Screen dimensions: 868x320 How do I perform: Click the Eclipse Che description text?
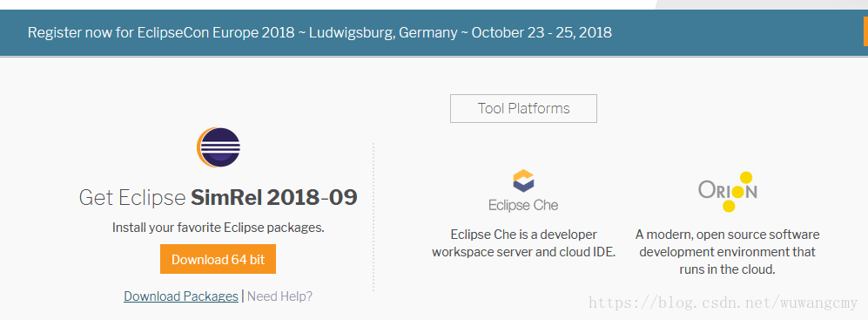(524, 243)
